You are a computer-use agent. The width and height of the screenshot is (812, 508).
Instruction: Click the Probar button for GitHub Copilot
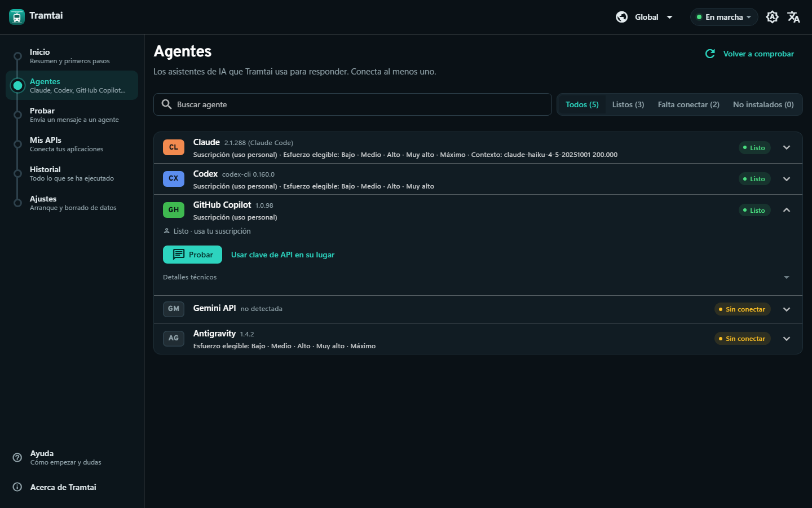click(x=192, y=255)
